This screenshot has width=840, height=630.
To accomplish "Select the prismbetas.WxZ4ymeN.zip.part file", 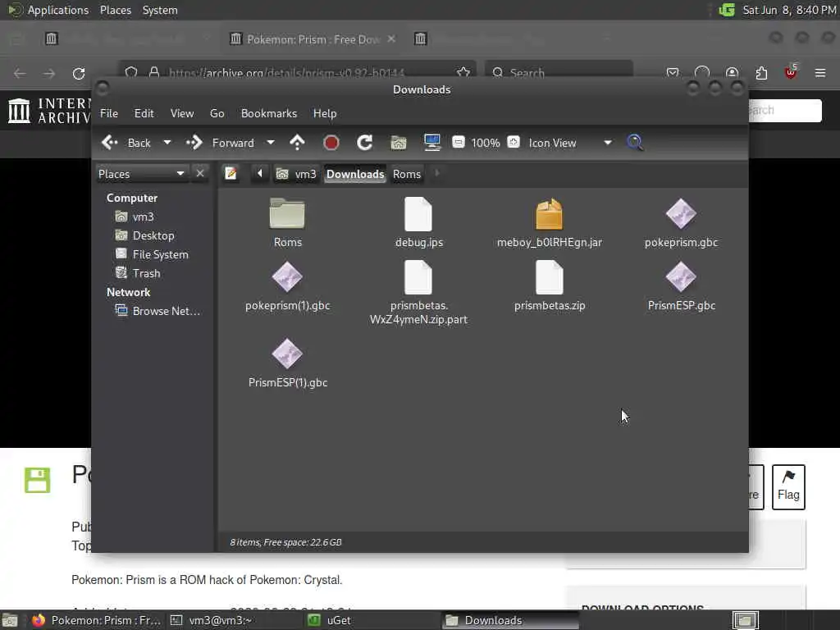I will [418, 277].
